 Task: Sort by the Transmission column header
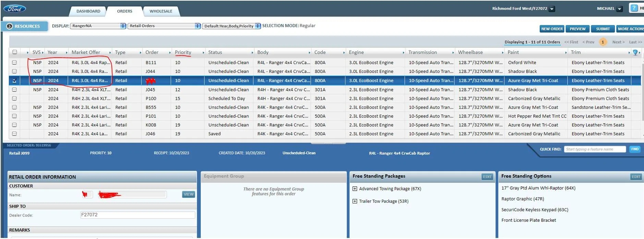423,52
